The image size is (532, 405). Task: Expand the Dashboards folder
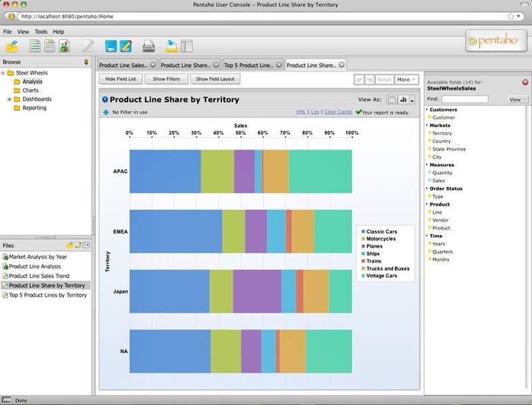(x=9, y=99)
